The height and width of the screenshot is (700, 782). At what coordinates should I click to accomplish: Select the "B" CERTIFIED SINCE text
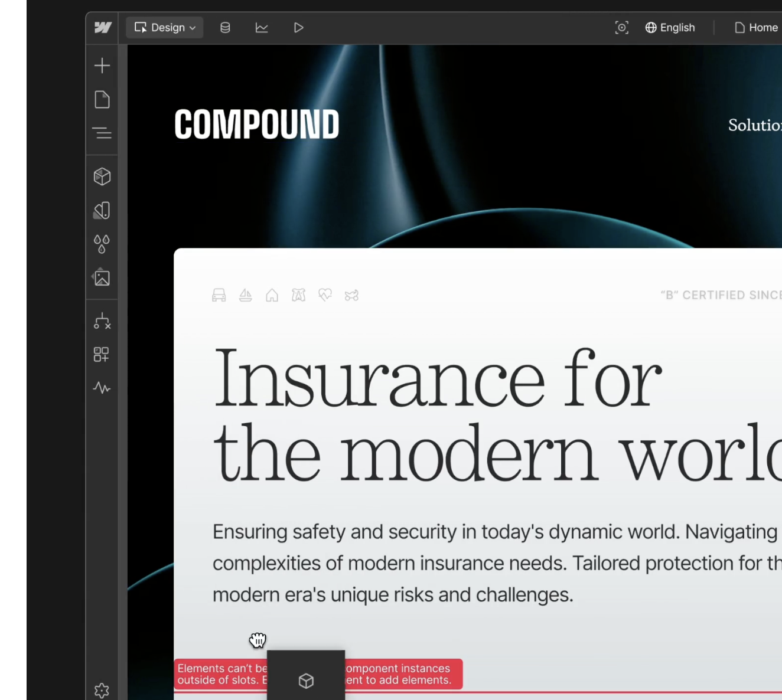(721, 295)
